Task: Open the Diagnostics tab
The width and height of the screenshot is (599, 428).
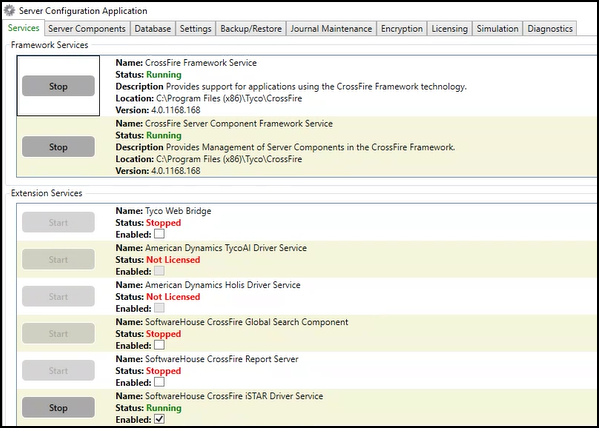Action: pos(550,29)
